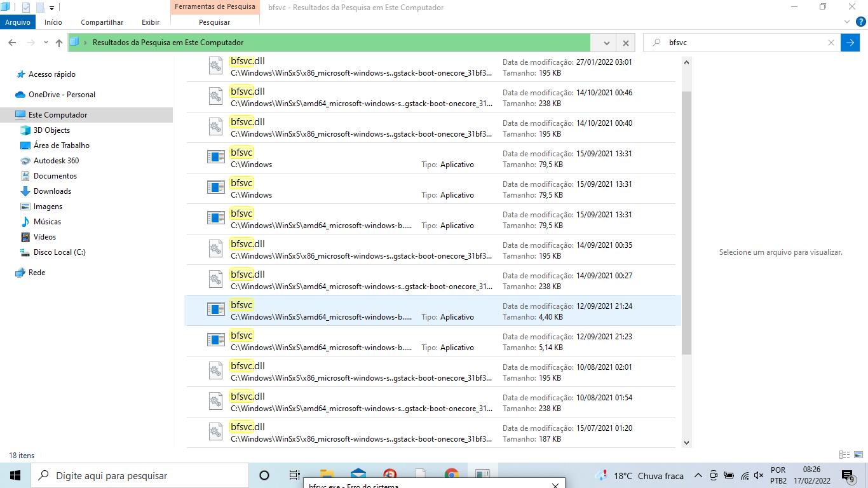Expand the ribbon with the chevron
The width and height of the screenshot is (868, 488).
click(x=846, y=22)
